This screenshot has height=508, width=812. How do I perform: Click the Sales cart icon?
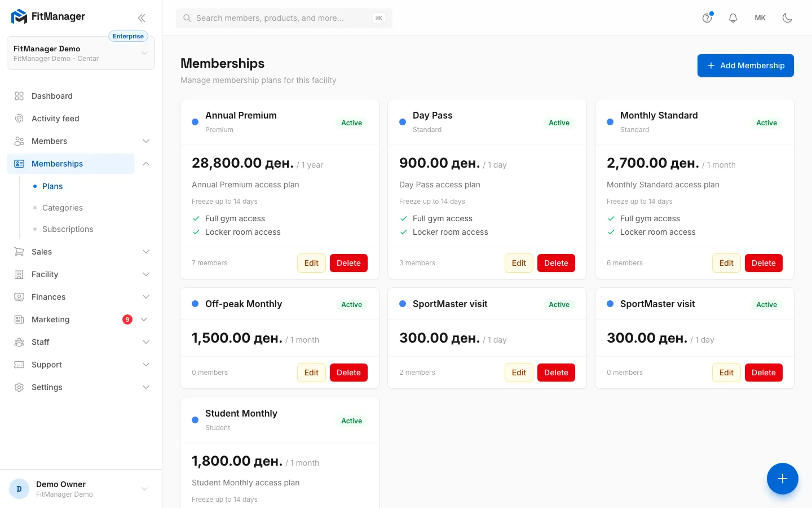19,252
